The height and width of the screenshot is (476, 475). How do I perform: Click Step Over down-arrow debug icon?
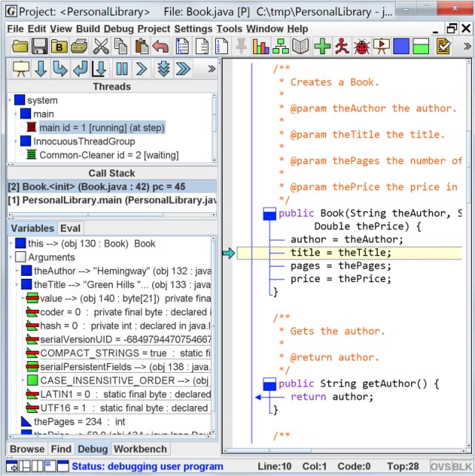pyautogui.click(x=41, y=69)
